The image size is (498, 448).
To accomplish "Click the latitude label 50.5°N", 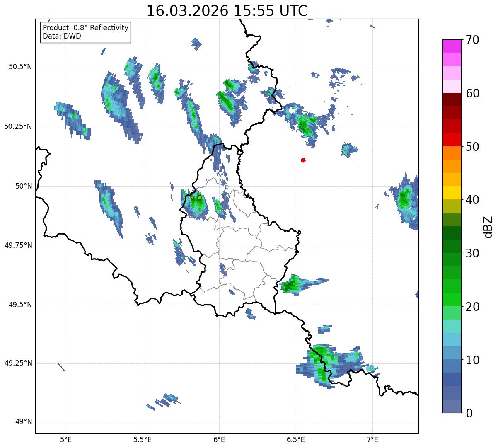I will point(21,67).
